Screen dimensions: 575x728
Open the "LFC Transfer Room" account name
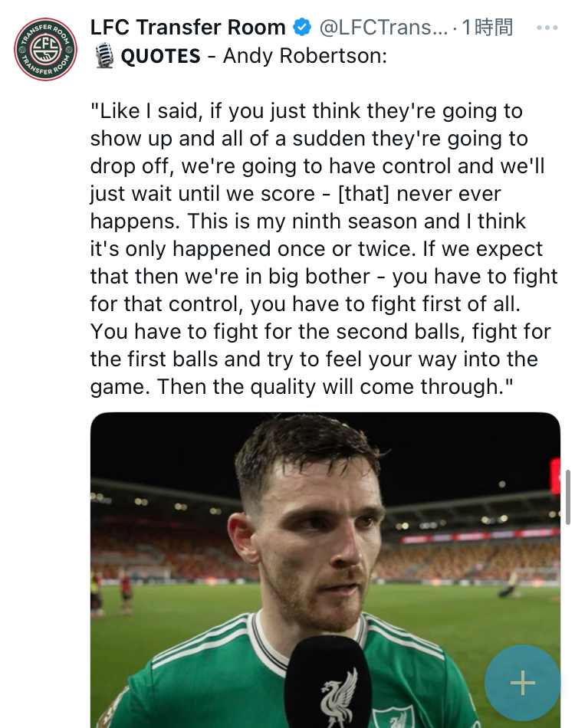(x=188, y=28)
